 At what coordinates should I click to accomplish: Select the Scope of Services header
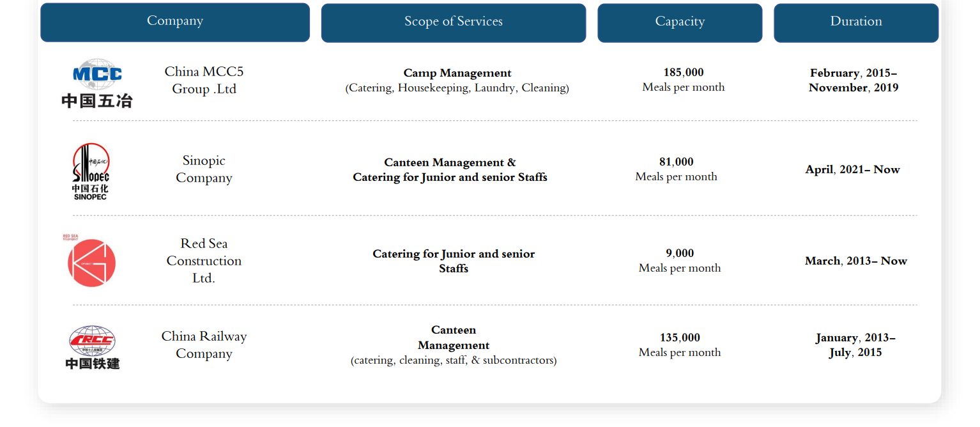(454, 23)
